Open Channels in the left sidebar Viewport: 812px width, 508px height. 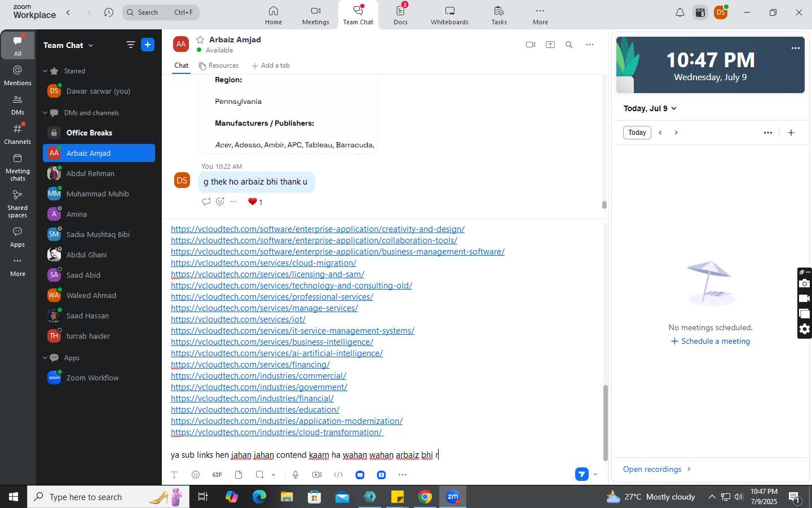pos(17,134)
